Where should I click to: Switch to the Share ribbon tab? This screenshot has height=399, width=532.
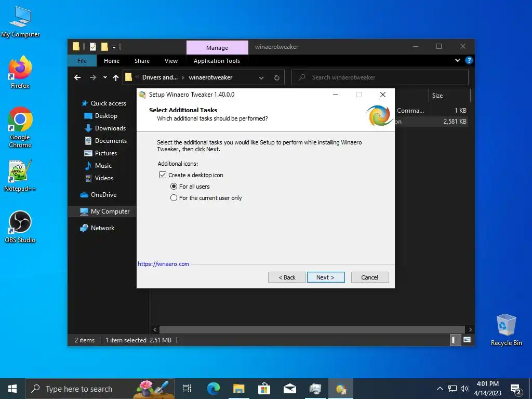[x=142, y=61]
